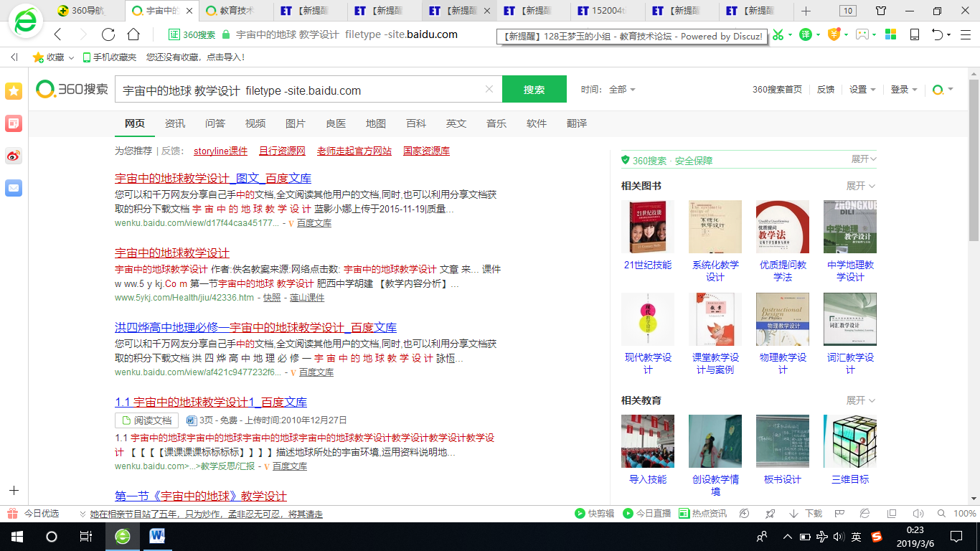980x551 pixels.
Task: Click the Sogou input method tray icon
Action: coord(877,536)
